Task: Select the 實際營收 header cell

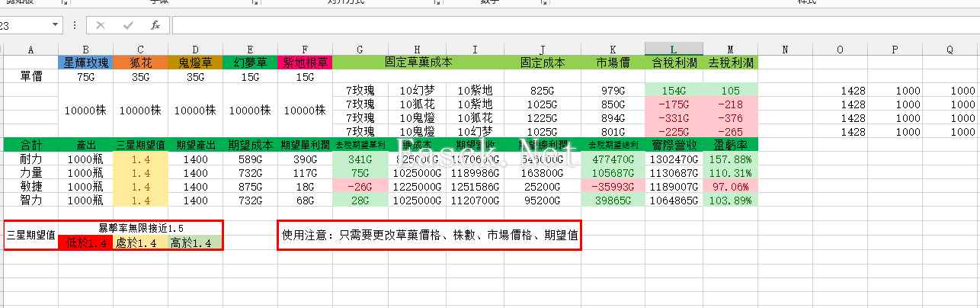Action: pyautogui.click(x=674, y=145)
